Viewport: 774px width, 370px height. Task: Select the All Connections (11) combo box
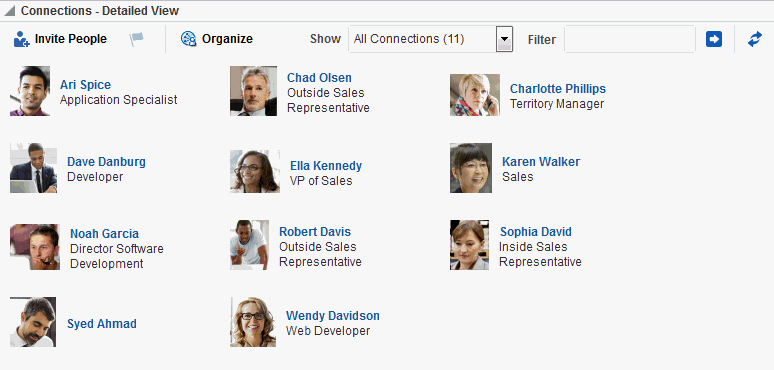(430, 39)
